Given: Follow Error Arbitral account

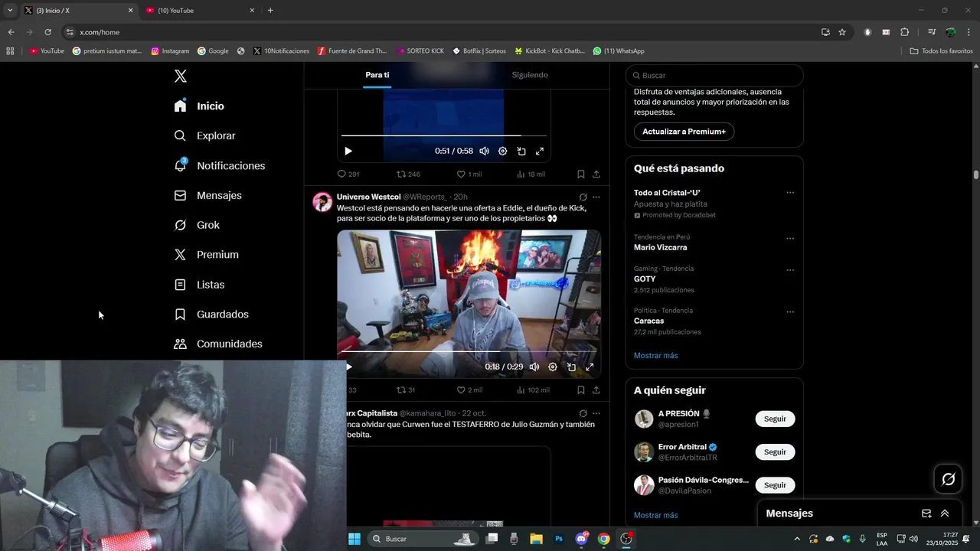Looking at the screenshot, I should (x=775, y=452).
